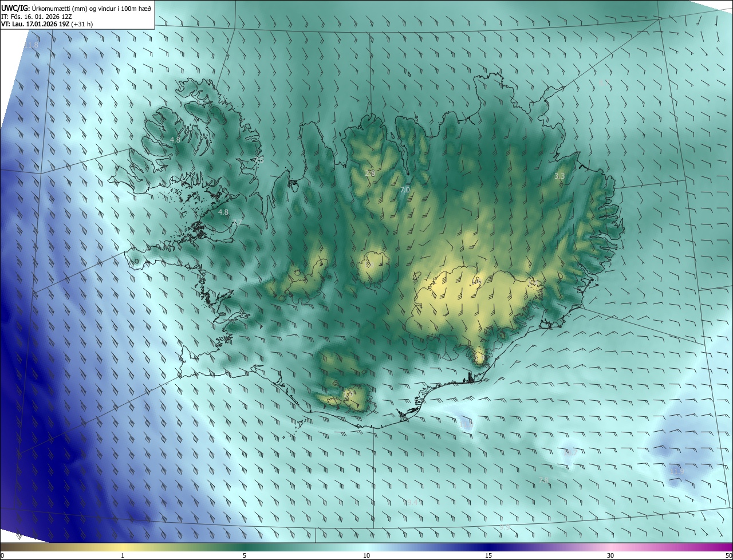This screenshot has height=560, width=733.
Task: Click the 11.8 value in the top-left corner
Action: (x=31, y=45)
